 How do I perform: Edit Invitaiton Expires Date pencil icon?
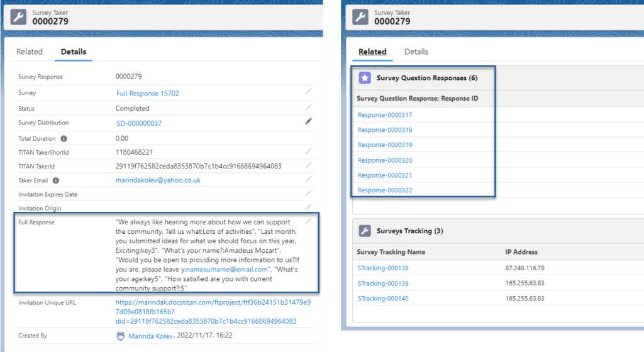[x=308, y=193]
